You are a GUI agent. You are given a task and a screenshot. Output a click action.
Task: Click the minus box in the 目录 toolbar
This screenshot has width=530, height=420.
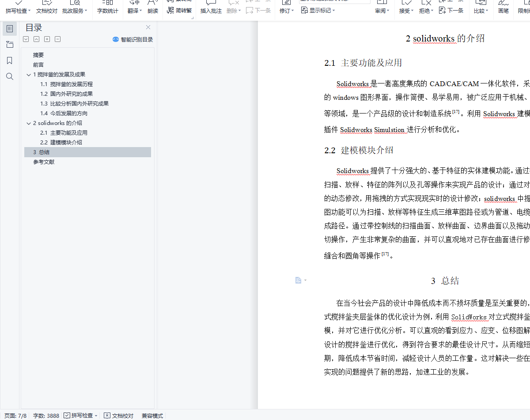pyautogui.click(x=58, y=39)
